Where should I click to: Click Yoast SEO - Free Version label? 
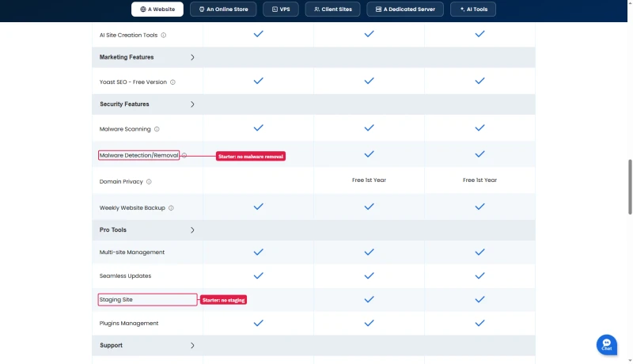pyautogui.click(x=133, y=82)
